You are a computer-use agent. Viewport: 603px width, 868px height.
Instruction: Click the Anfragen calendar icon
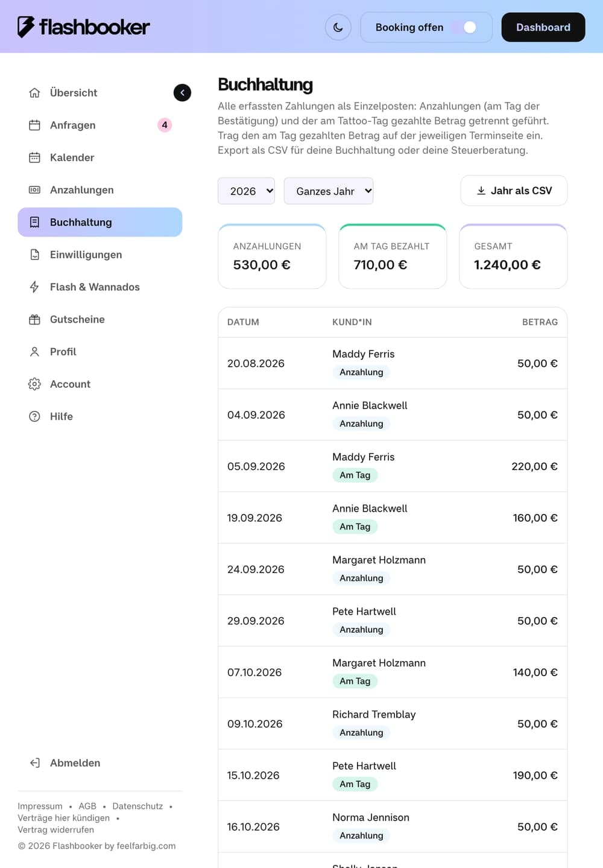pyautogui.click(x=34, y=125)
